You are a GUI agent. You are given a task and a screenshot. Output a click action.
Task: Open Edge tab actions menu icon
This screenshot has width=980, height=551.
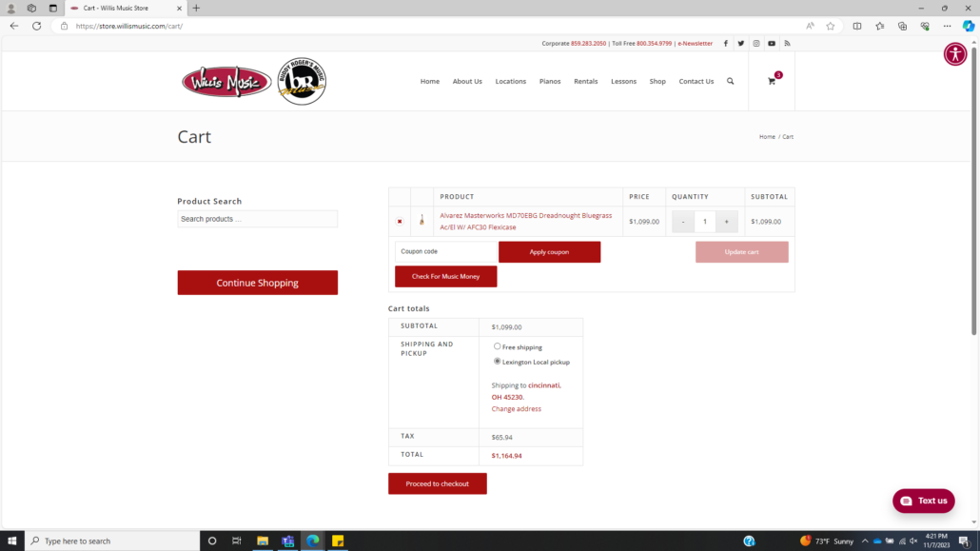pyautogui.click(x=53, y=9)
